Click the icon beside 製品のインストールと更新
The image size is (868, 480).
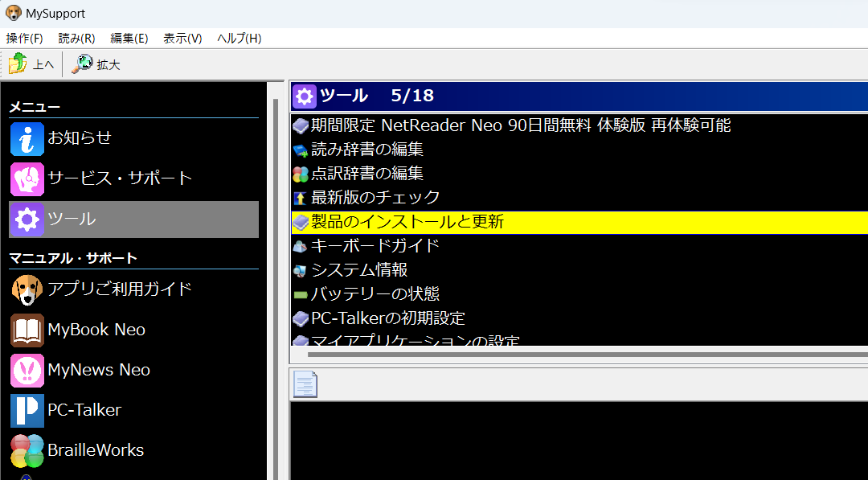(300, 223)
